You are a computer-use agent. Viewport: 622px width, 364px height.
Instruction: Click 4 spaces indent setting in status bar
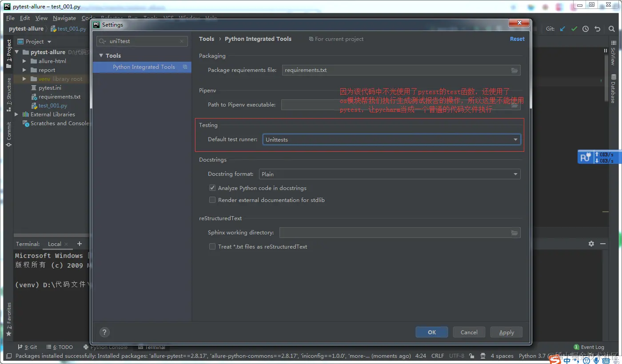(x=502, y=356)
